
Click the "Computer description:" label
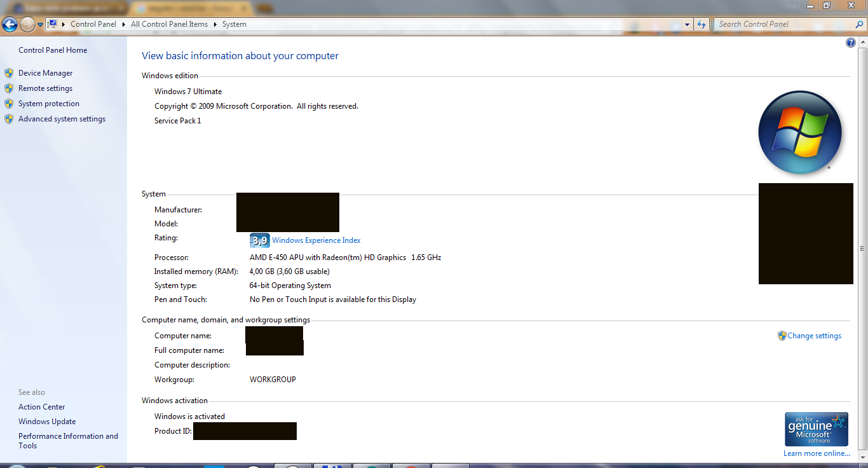click(192, 365)
